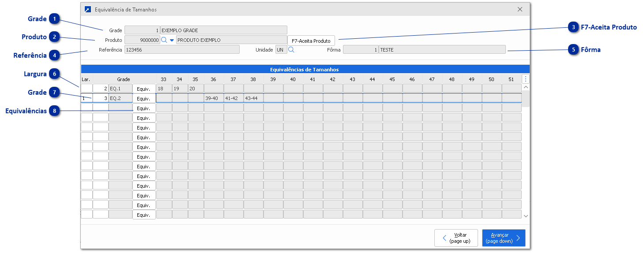Click the Produto code field 9000000
This screenshot has height=256, width=644.
click(x=142, y=40)
